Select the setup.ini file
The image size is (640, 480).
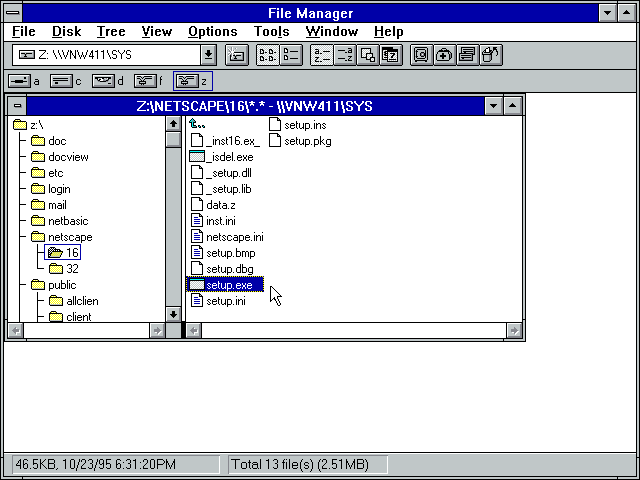pos(218,301)
